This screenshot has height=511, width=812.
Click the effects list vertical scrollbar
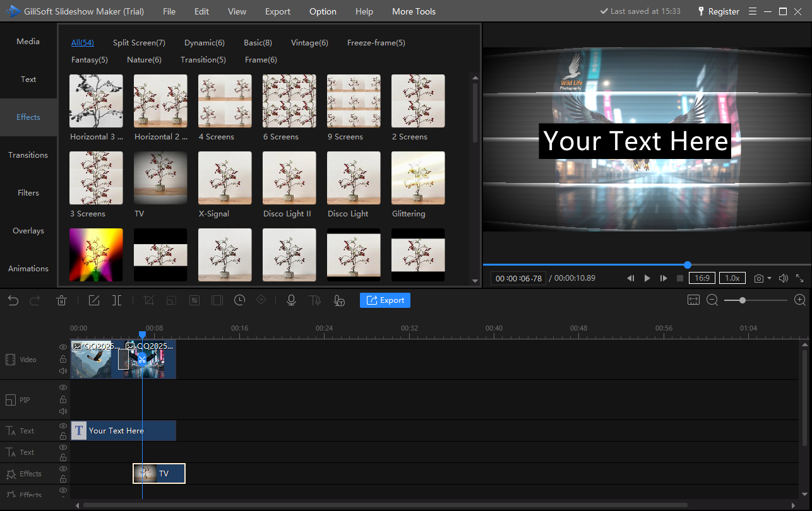(x=475, y=112)
